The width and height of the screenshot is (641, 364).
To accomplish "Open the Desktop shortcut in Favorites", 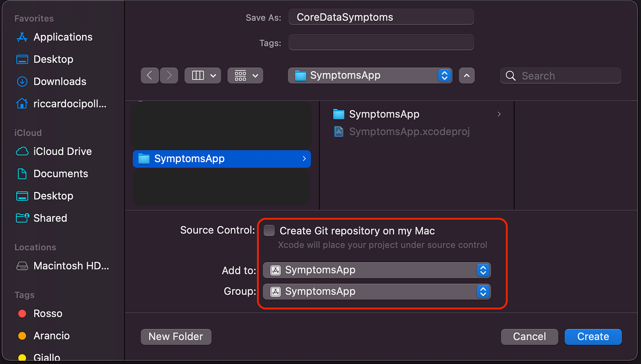I will (53, 59).
